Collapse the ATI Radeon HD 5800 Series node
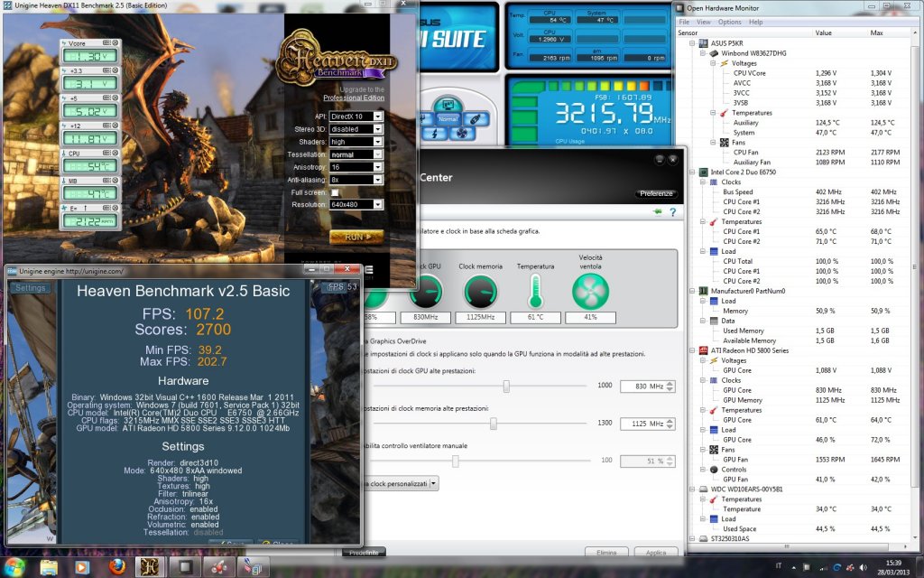Image resolution: width=924 pixels, height=578 pixels. [692, 350]
